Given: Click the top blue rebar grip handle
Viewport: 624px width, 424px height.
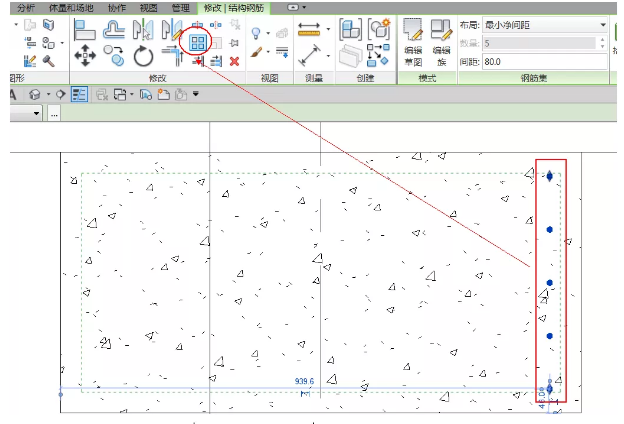Looking at the screenshot, I should coord(550,176).
